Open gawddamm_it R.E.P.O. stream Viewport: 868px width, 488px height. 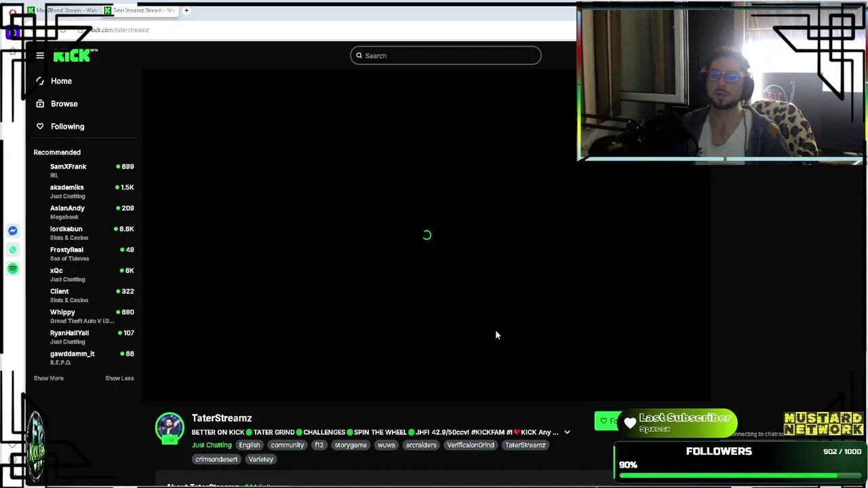point(85,357)
